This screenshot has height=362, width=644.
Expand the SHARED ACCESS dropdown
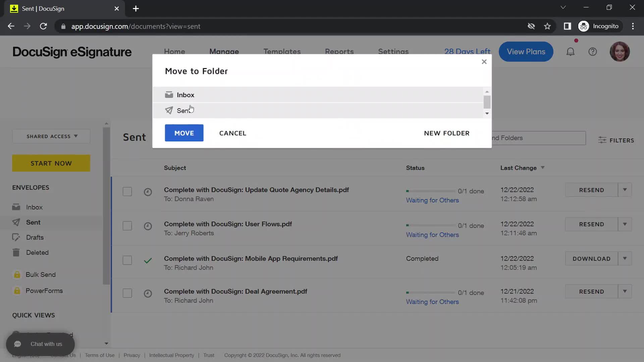point(51,136)
